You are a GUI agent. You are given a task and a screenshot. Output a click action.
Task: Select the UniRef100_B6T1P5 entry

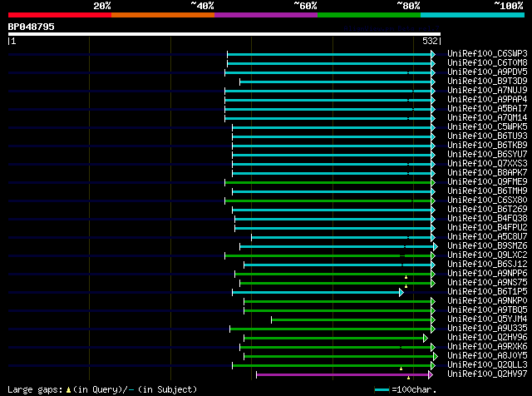(487, 292)
